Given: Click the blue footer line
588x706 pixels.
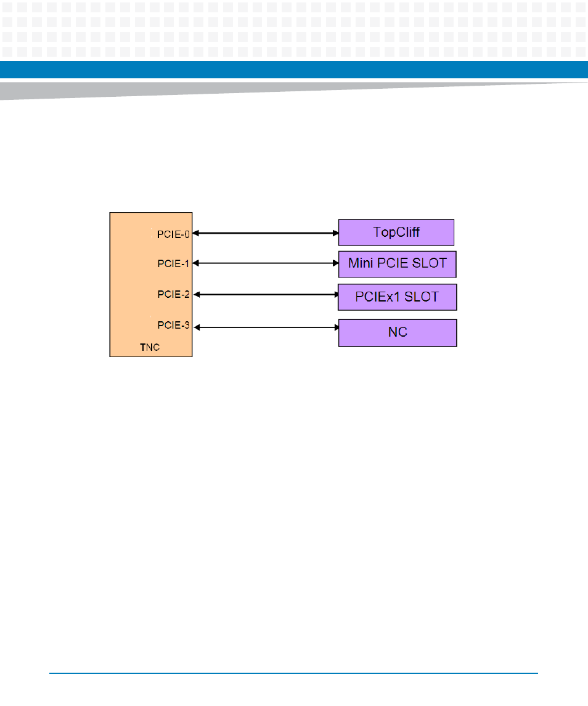Looking at the screenshot, I should click(293, 673).
